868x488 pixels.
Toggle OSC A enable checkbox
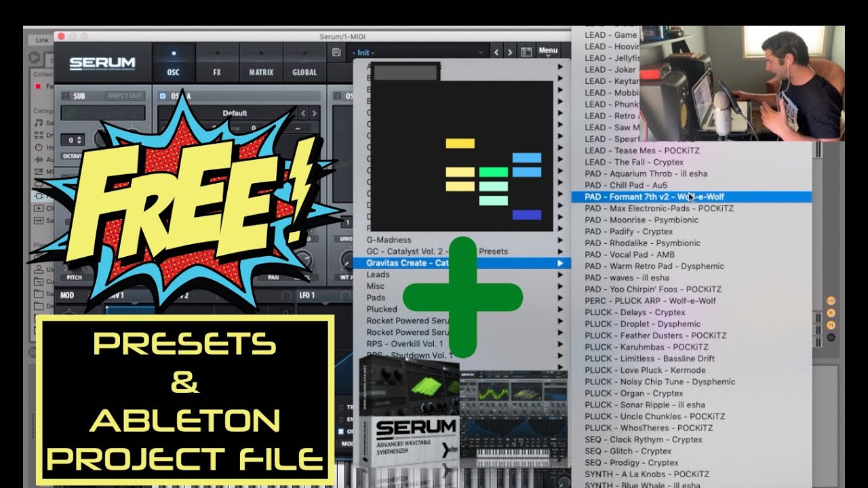click(163, 96)
